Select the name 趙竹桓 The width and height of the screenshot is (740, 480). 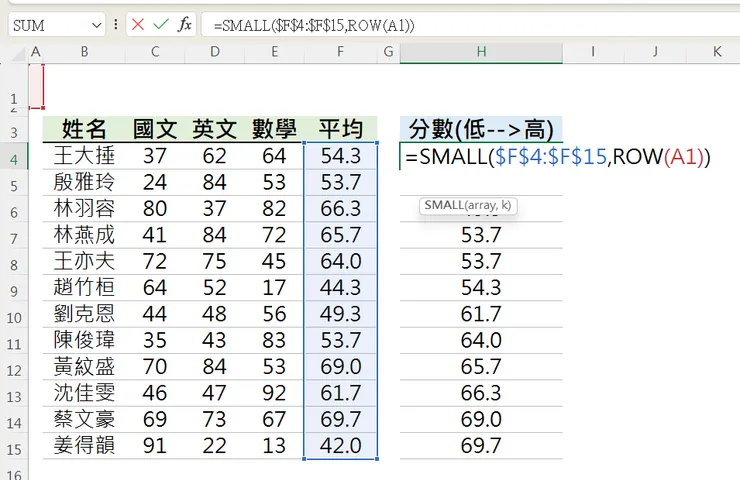84,288
